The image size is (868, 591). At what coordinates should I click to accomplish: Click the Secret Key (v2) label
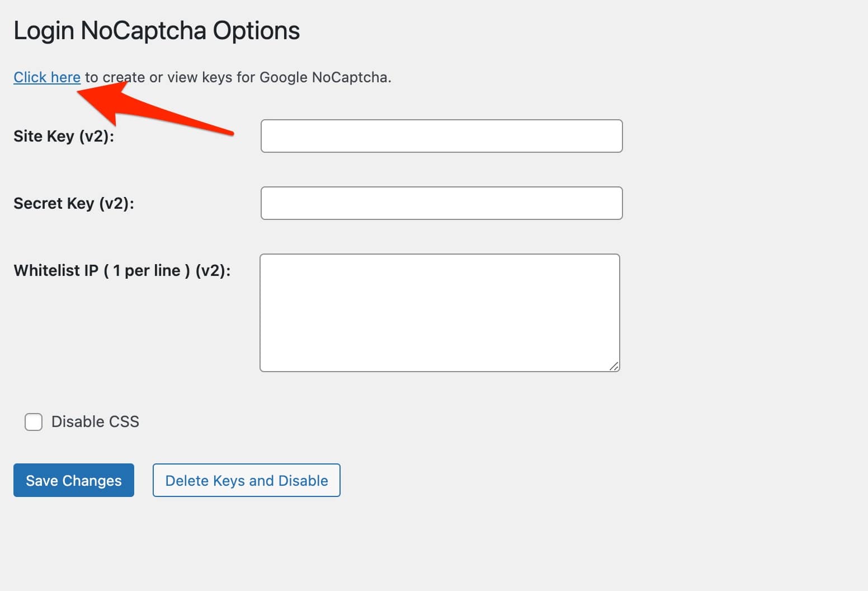pos(74,203)
